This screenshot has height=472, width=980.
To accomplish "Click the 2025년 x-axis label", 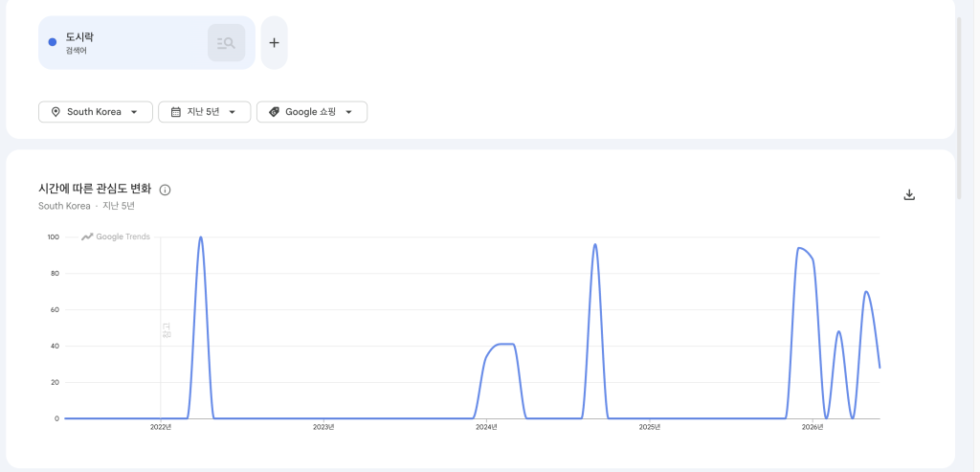I will pos(650,427).
